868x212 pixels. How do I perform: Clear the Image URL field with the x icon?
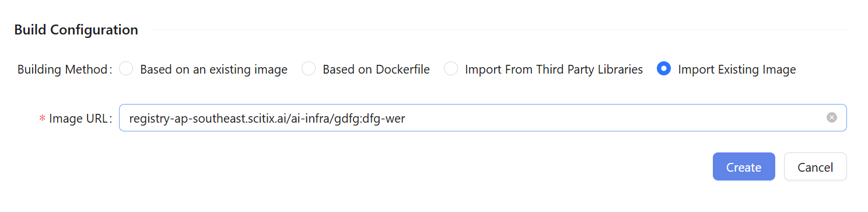pos(832,117)
